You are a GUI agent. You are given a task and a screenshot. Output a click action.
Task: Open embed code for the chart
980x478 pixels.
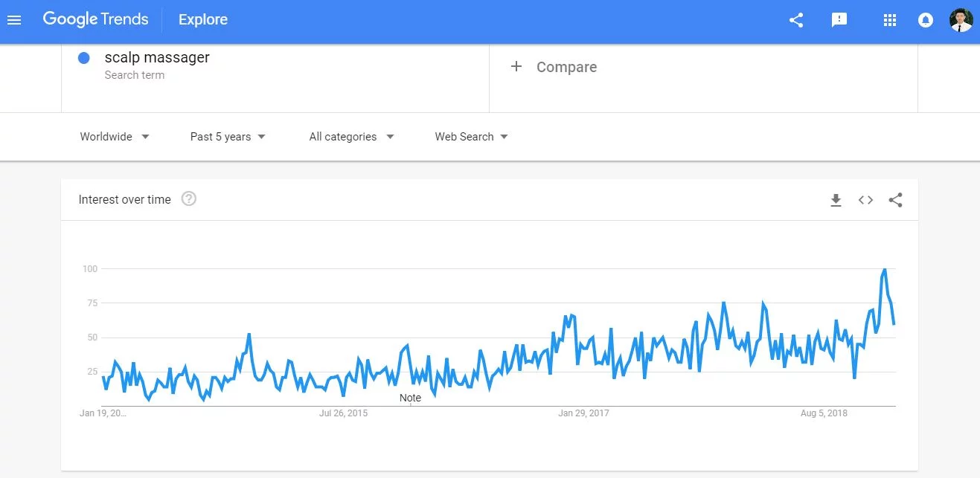(865, 200)
